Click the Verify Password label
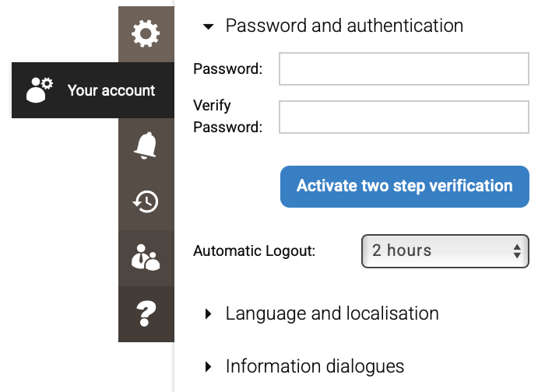The height and width of the screenshot is (392, 545). 227,117
